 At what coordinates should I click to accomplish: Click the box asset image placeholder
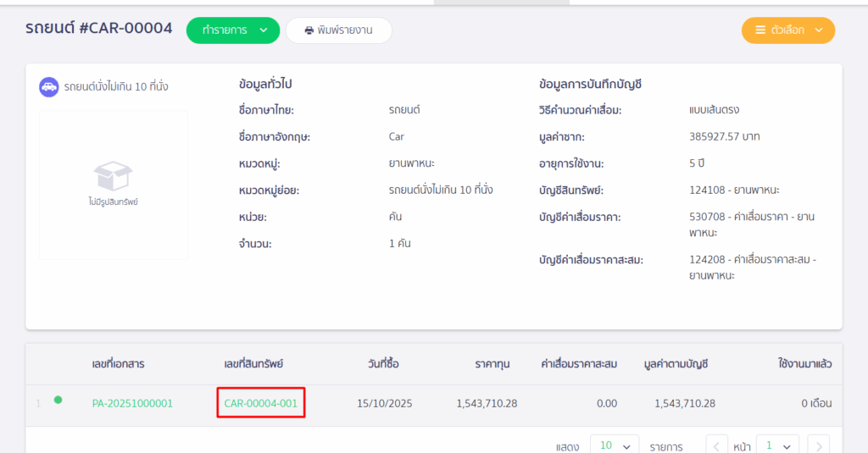click(x=113, y=185)
